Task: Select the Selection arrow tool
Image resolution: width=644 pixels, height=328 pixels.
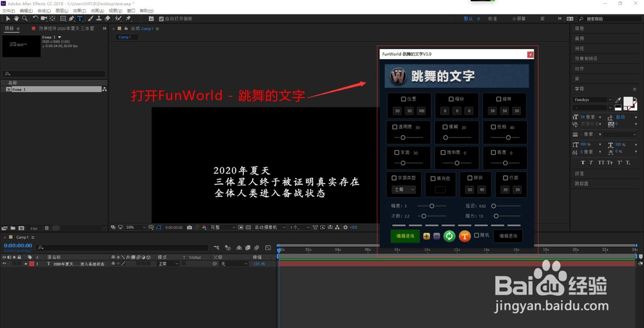Action: (x=8, y=19)
